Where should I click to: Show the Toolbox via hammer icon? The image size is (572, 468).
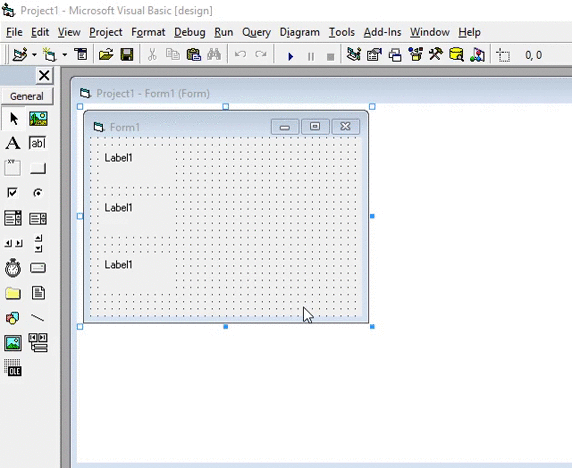(x=436, y=55)
